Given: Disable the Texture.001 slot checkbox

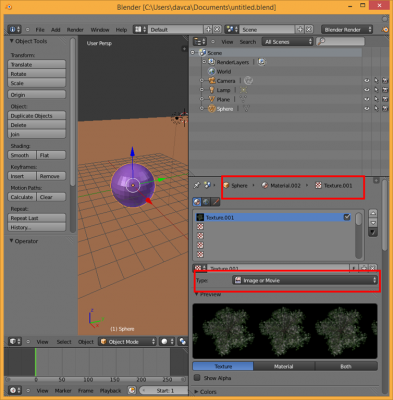Looking at the screenshot, I should [x=347, y=217].
